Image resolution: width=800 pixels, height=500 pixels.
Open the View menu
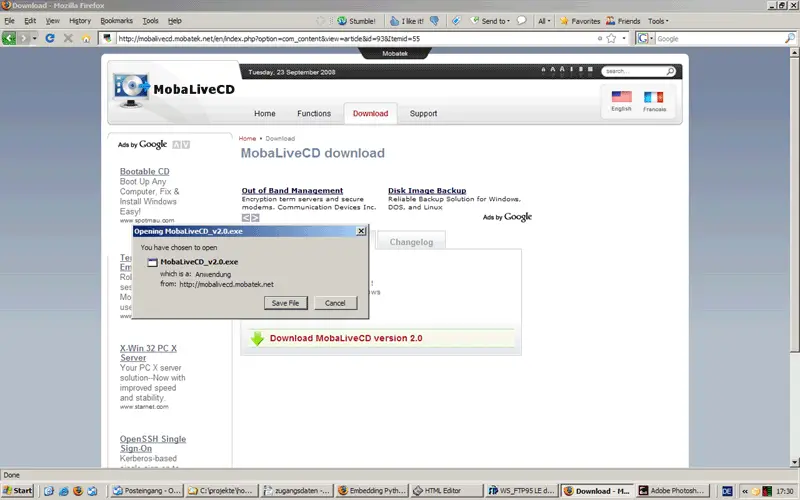coord(53,21)
